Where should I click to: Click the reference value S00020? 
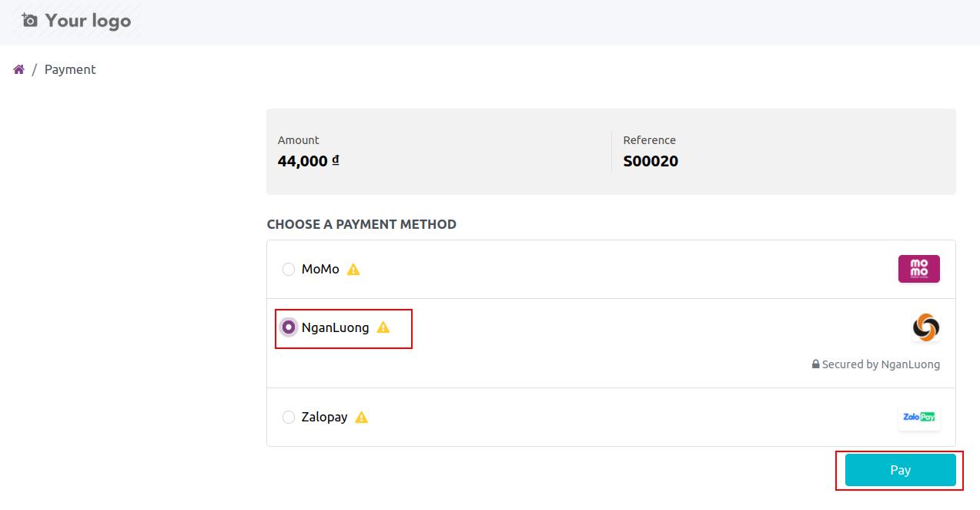click(651, 161)
